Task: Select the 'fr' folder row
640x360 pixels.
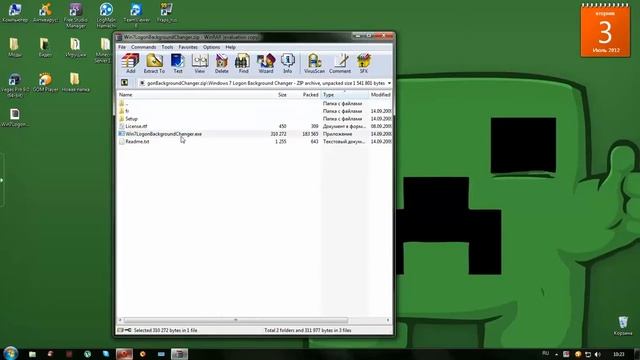Action: (x=254, y=111)
